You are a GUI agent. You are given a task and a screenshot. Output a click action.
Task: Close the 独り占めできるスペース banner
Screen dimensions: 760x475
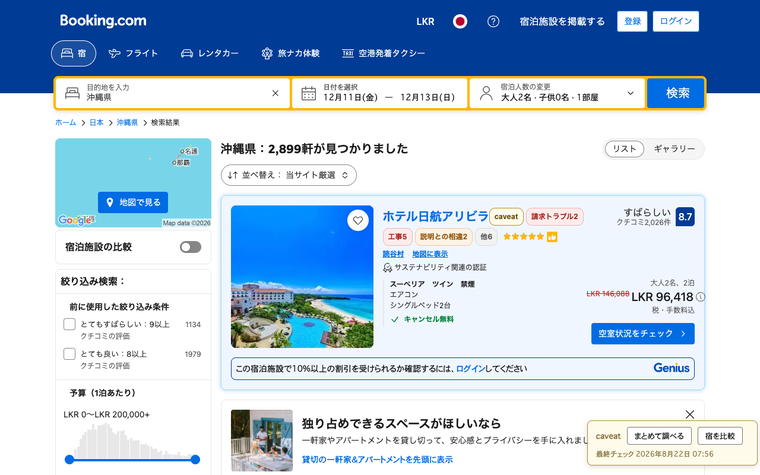click(x=690, y=414)
